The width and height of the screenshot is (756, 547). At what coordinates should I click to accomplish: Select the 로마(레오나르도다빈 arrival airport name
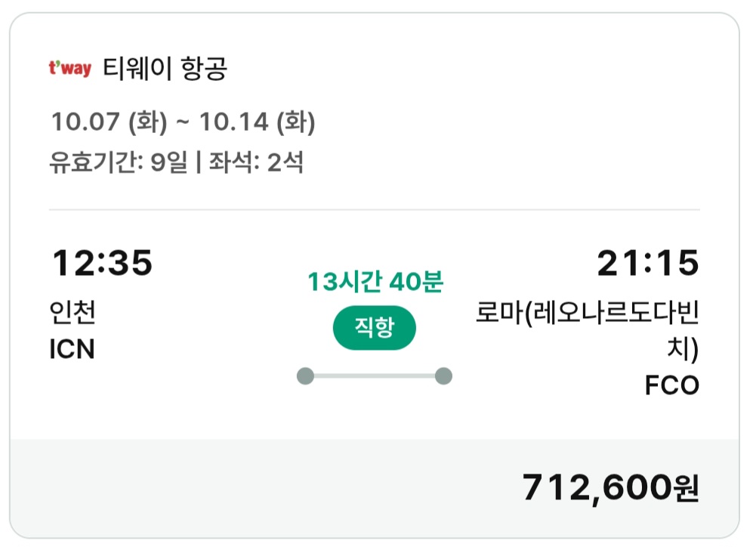(587, 313)
